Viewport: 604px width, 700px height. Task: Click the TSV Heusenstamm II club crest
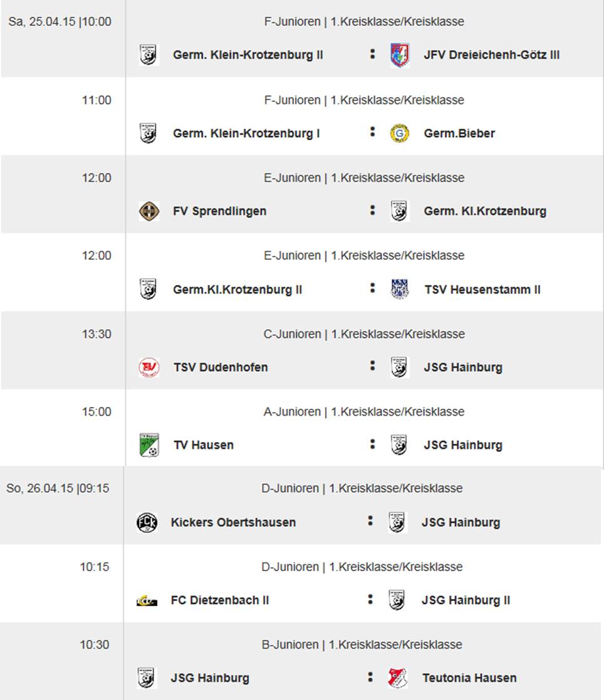pos(399,289)
